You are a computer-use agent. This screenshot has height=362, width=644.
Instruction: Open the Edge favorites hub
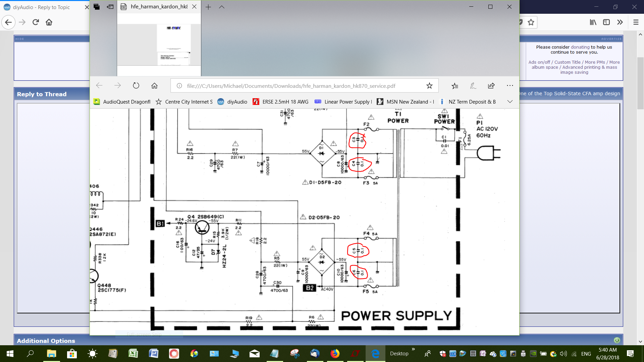point(455,86)
